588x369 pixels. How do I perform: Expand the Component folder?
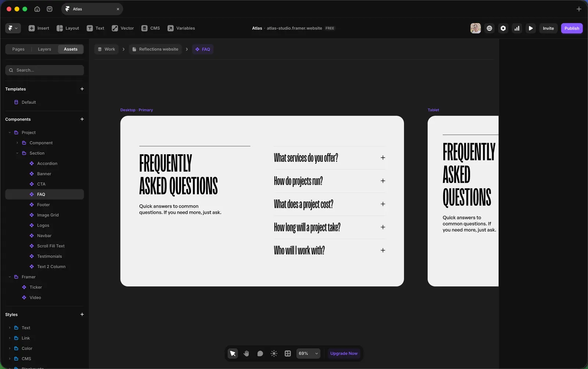point(17,143)
